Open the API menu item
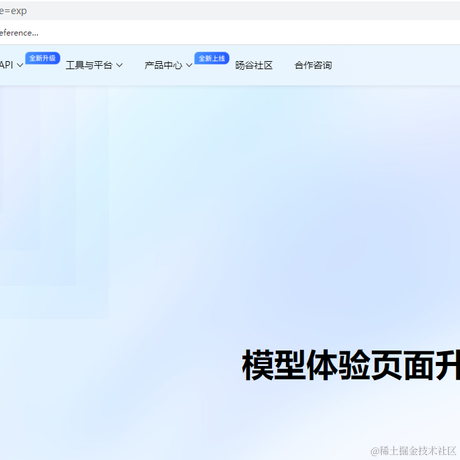This screenshot has height=460, width=460. tap(6, 65)
